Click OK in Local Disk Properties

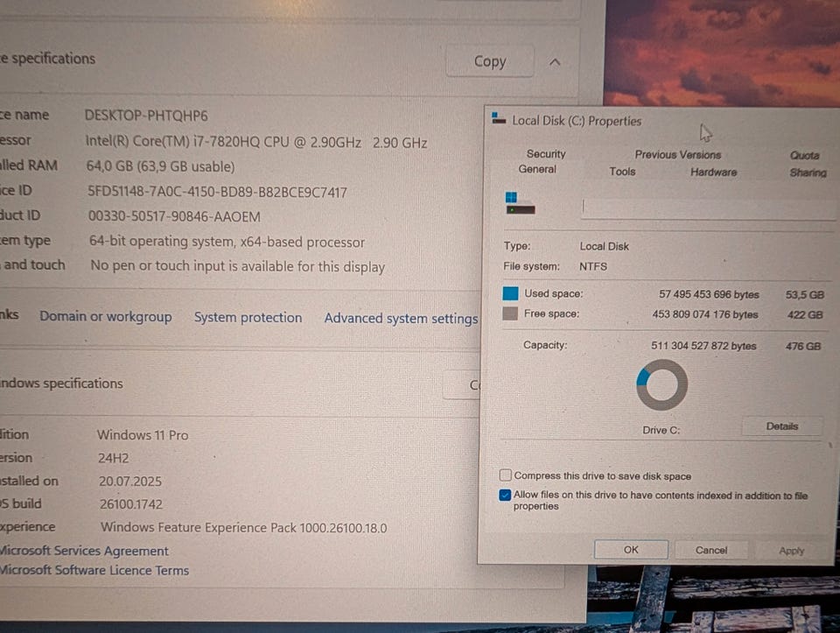tap(631, 550)
